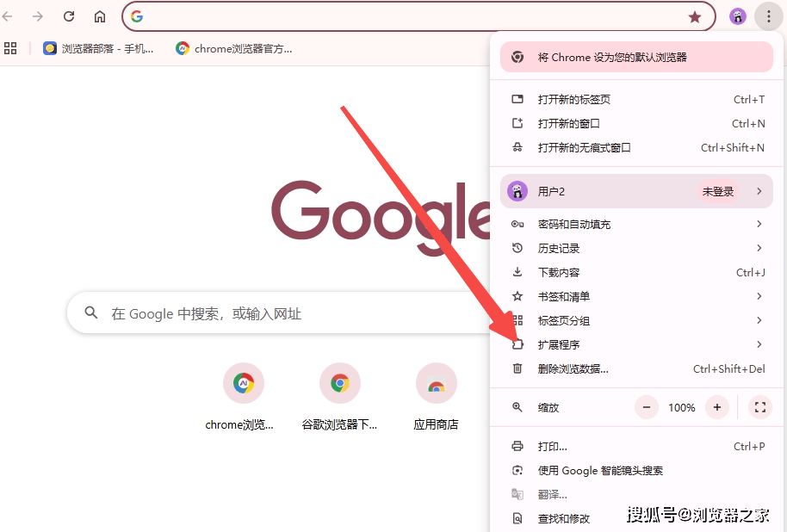Click the 查找和修改 document search icon
The height and width of the screenshot is (532, 787).
[517, 518]
